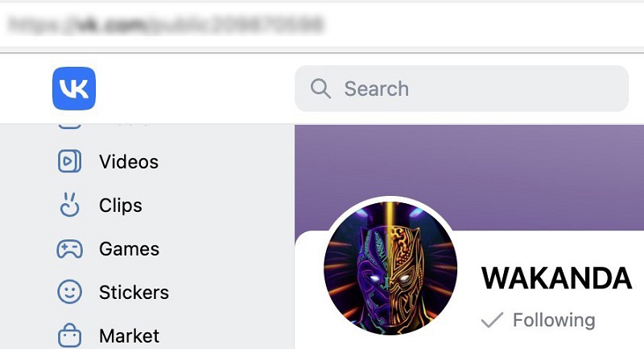Image resolution: width=644 pixels, height=349 pixels.
Task: Click the VK logo
Action: click(74, 89)
